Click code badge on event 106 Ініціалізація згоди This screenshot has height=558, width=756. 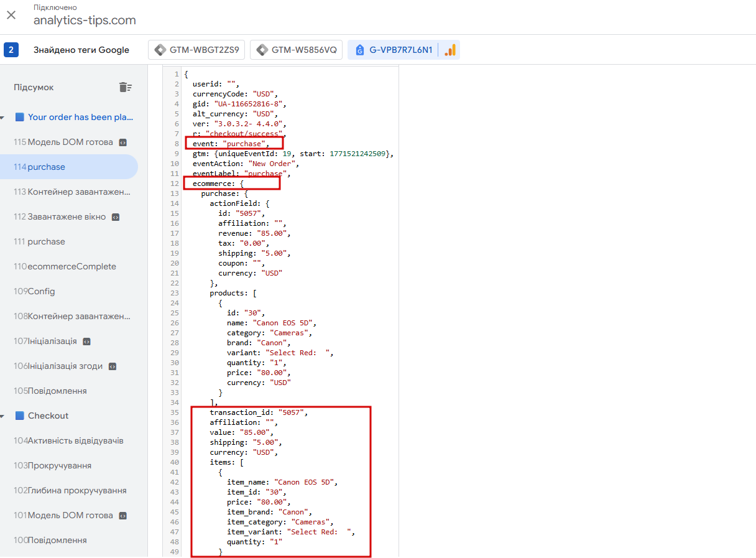tap(113, 366)
